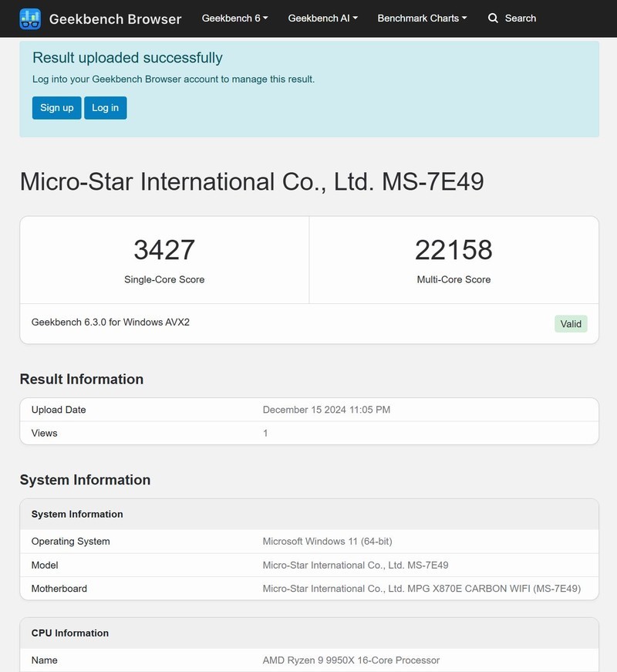Click the AMD Ryzen 9 9950X processor name
Image resolution: width=617 pixels, height=672 pixels.
[351, 660]
